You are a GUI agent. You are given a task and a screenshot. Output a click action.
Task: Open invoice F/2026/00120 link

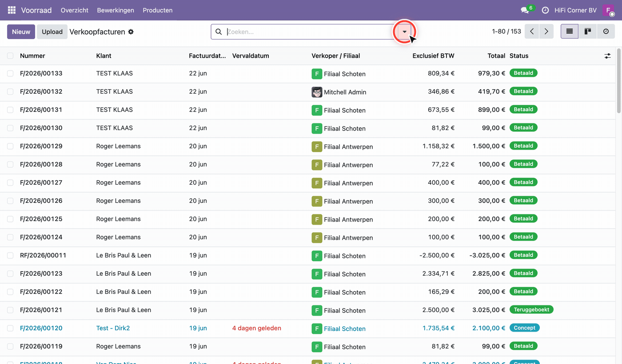click(x=41, y=328)
